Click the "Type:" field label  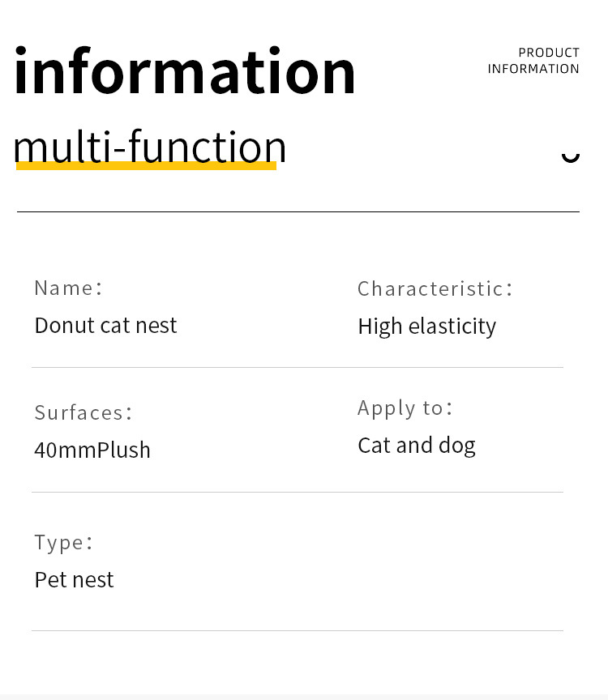[x=64, y=542]
